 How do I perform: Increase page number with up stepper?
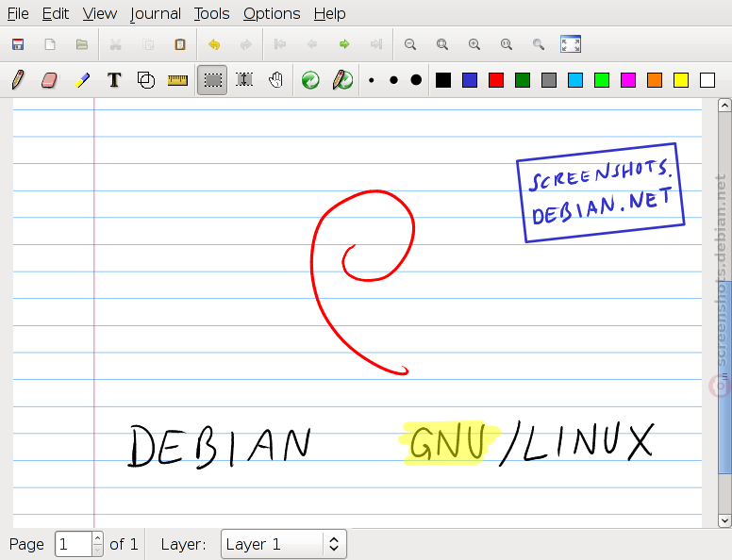click(97, 538)
